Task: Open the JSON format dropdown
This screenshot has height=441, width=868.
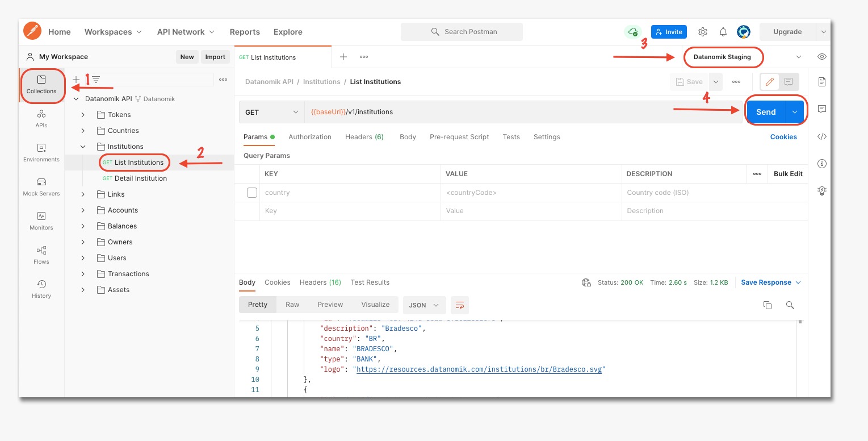Action: pos(424,305)
